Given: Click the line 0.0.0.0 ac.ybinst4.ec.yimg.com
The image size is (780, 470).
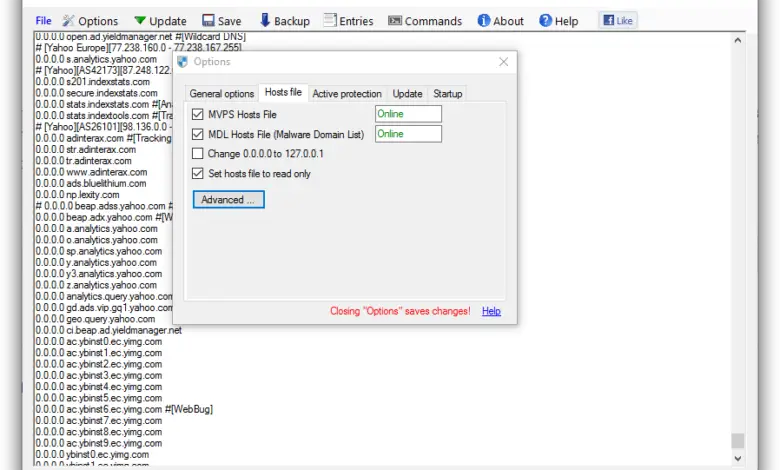Looking at the screenshot, I should [98, 387].
